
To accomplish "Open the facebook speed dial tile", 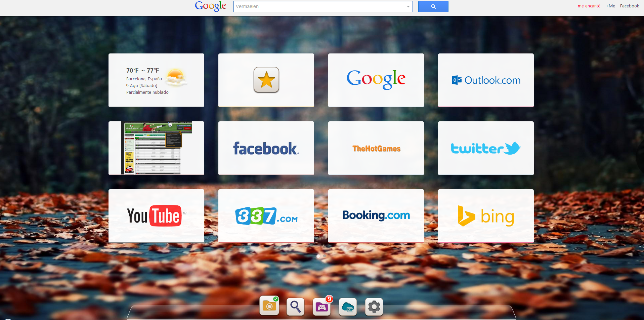I will [266, 148].
